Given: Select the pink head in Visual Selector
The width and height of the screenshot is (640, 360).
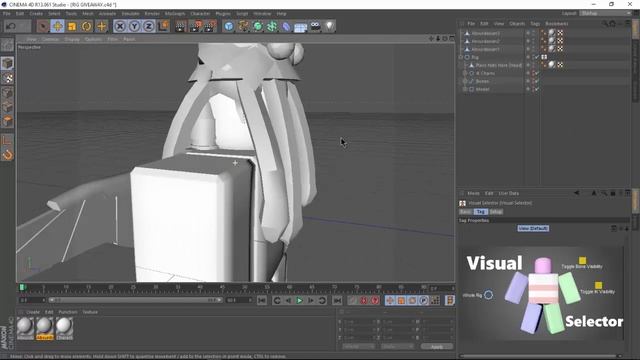Looking at the screenshot, I should 543,265.
